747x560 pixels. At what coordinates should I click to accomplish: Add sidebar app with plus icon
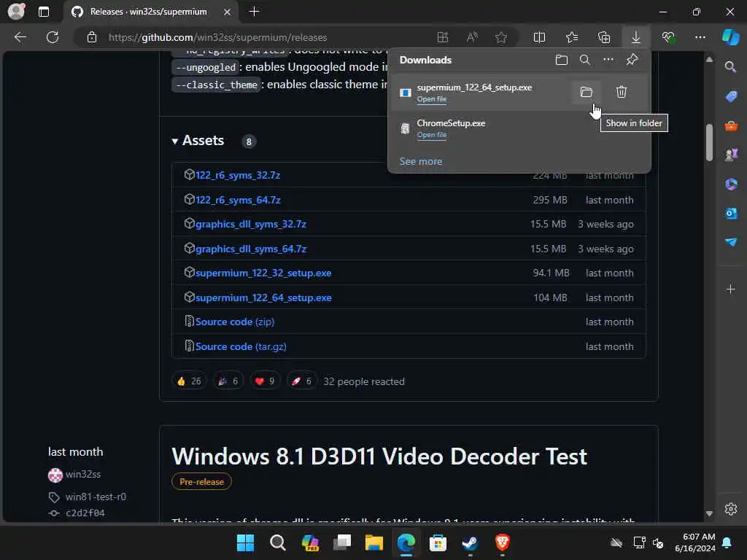(731, 289)
